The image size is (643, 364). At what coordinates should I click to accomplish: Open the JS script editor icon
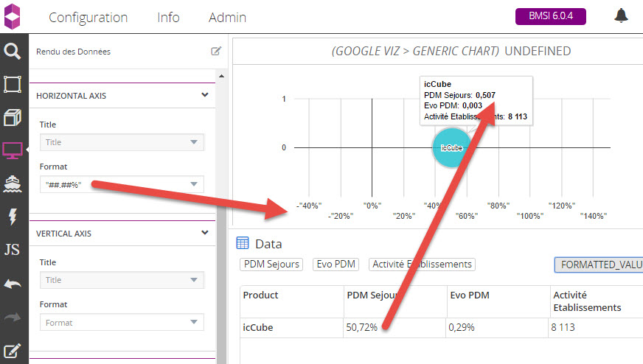tap(13, 249)
